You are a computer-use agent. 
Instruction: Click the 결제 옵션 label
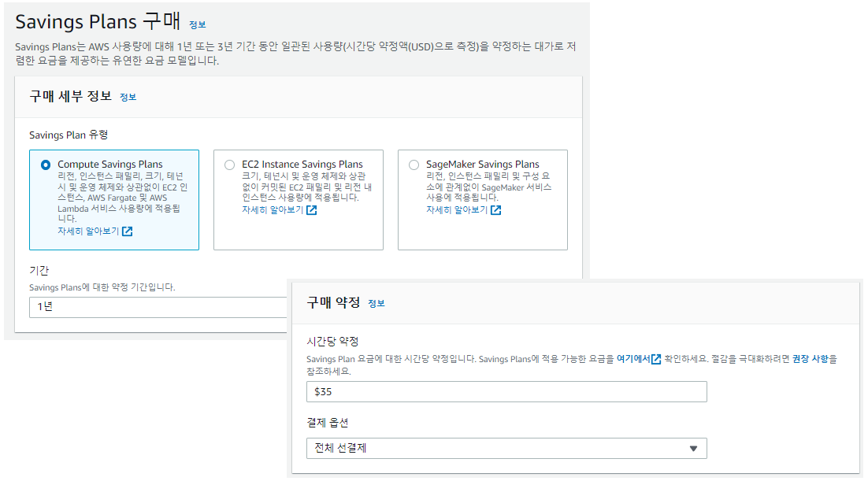[327, 423]
